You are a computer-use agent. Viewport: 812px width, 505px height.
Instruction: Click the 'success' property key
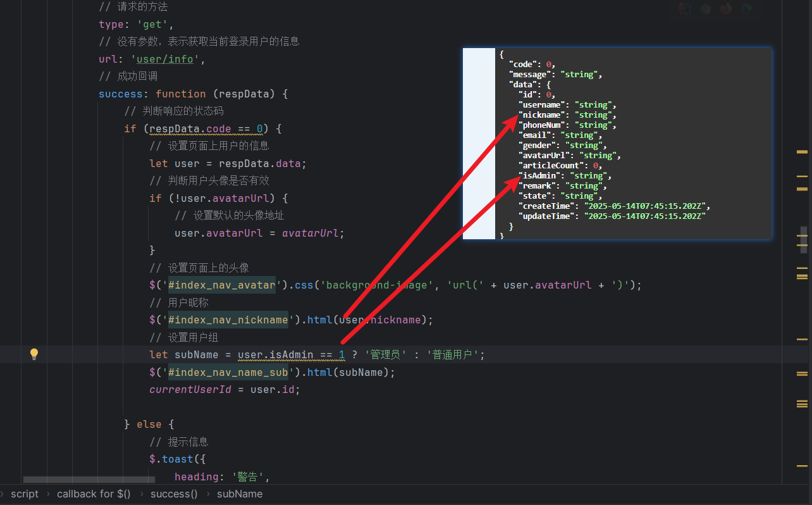coord(121,94)
